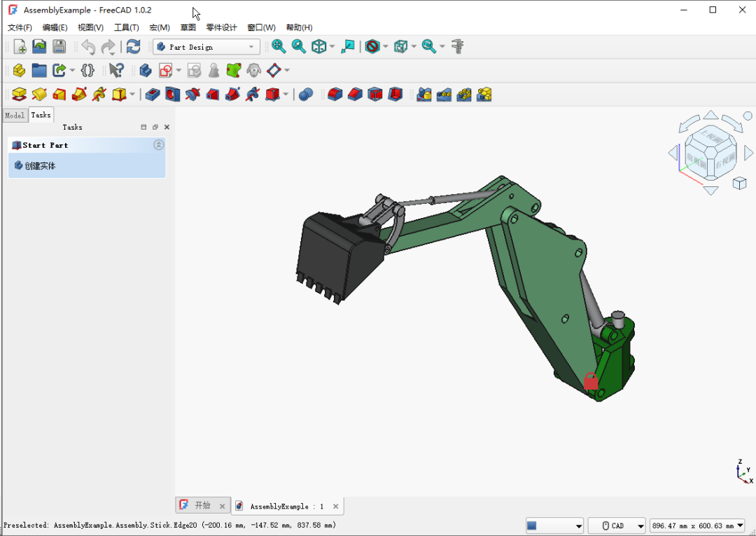
Task: Open the measure caliper tool
Action: (x=458, y=47)
